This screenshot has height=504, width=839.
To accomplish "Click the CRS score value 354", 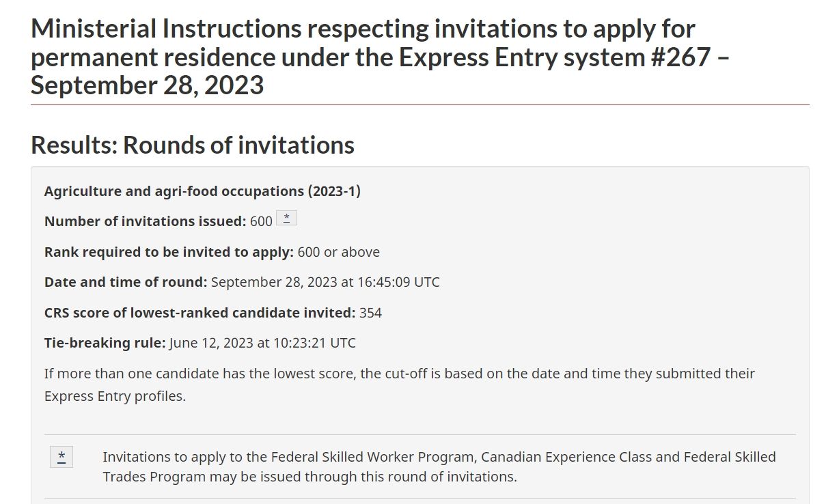I will (x=370, y=313).
